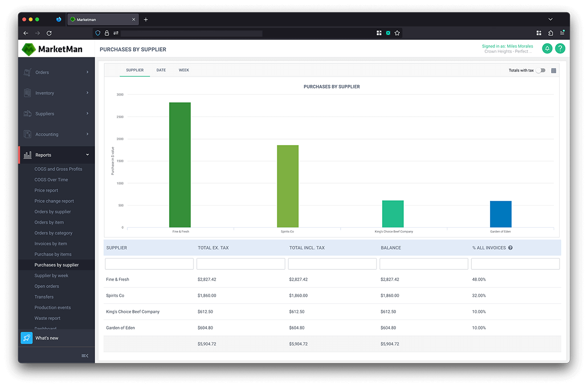Click the Accounting sidebar icon

pyautogui.click(x=28, y=134)
